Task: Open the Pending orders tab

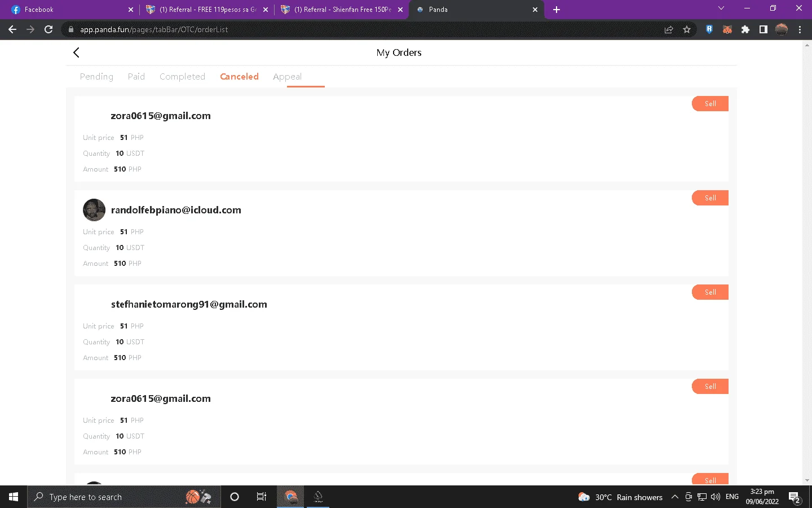Action: 96,77
